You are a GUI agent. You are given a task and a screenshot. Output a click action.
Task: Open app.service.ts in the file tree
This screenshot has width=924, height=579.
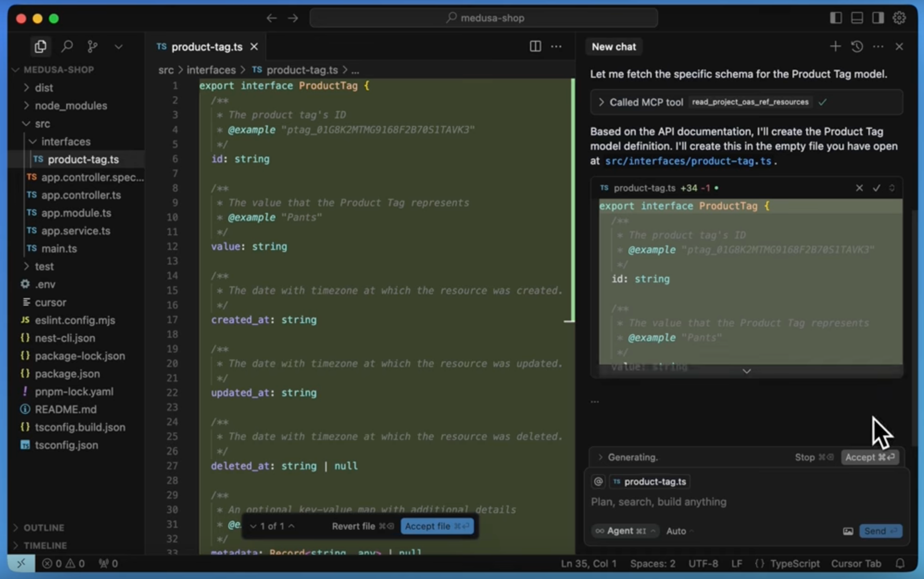click(76, 231)
